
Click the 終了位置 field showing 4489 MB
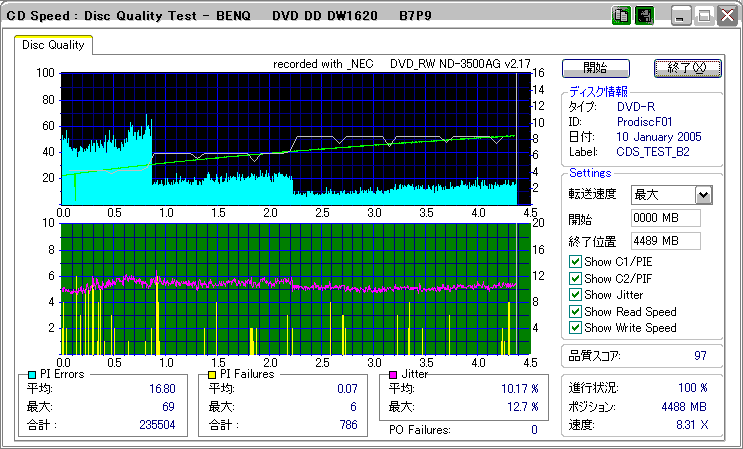pyautogui.click(x=666, y=241)
